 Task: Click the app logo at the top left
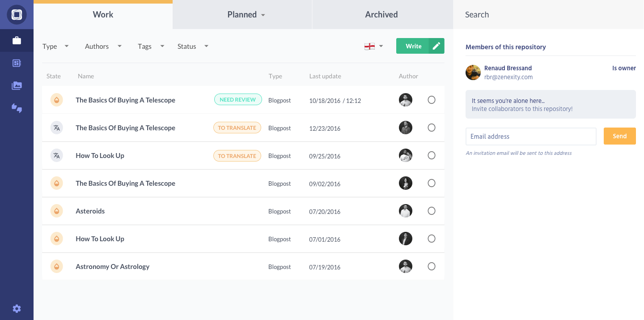pyautogui.click(x=17, y=15)
